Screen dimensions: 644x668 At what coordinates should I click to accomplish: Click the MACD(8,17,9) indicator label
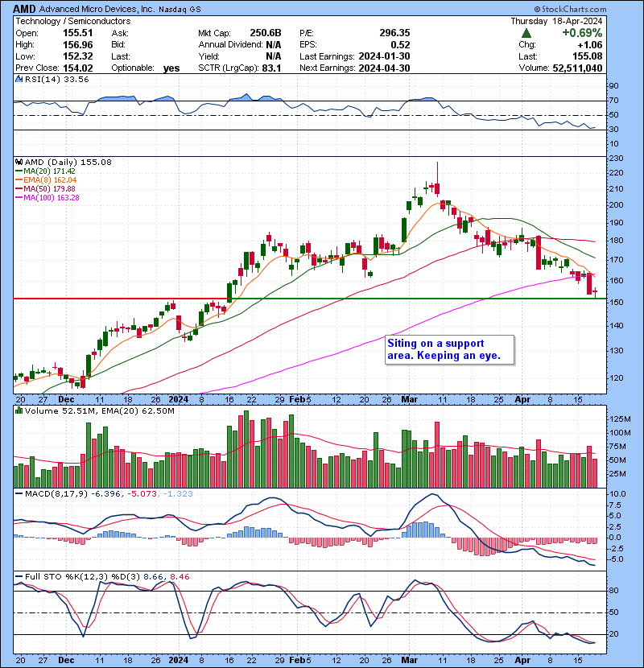coord(56,494)
